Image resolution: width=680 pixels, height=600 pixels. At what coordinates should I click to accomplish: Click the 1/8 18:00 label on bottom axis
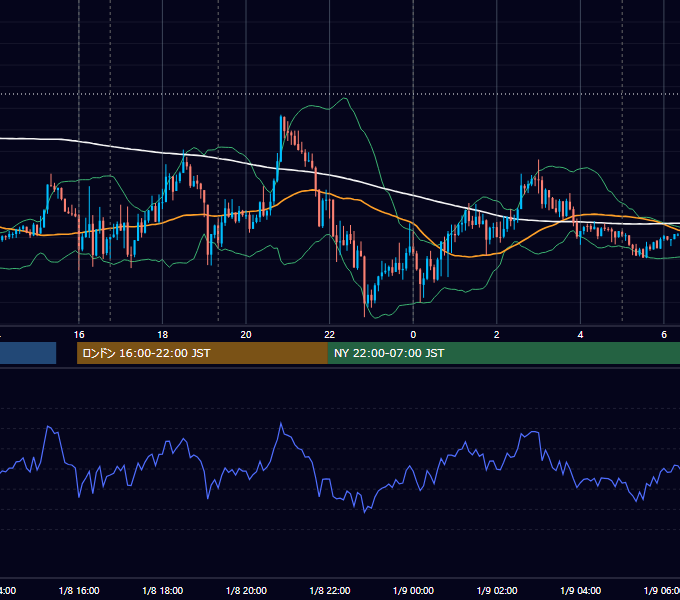(163, 590)
